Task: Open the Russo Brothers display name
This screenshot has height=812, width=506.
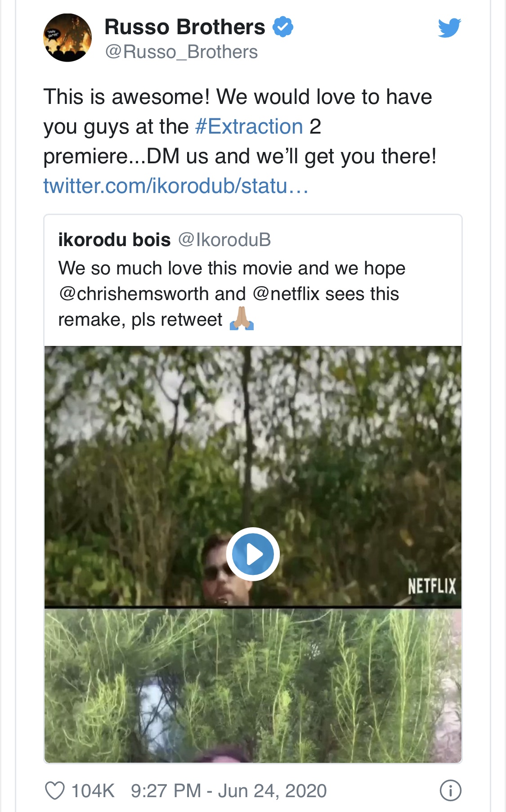Action: tap(185, 27)
